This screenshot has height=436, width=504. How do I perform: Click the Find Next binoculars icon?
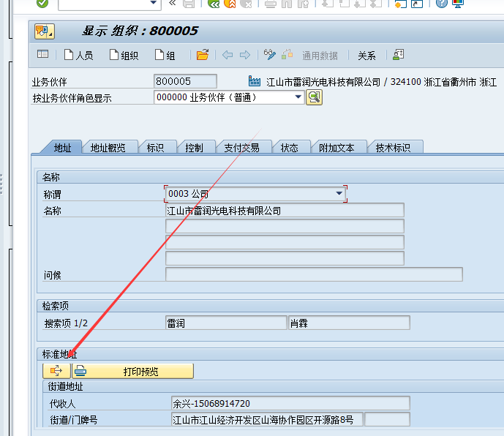[x=303, y=4]
